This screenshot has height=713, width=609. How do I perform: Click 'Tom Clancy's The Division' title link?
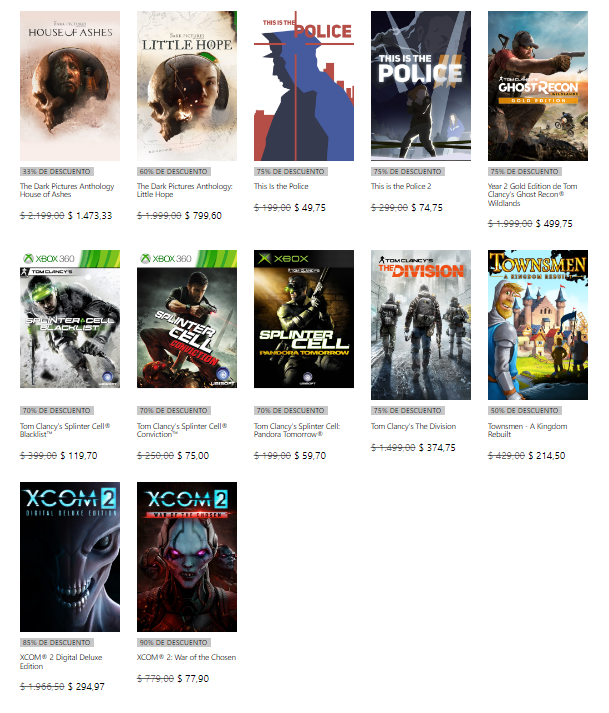pos(413,426)
